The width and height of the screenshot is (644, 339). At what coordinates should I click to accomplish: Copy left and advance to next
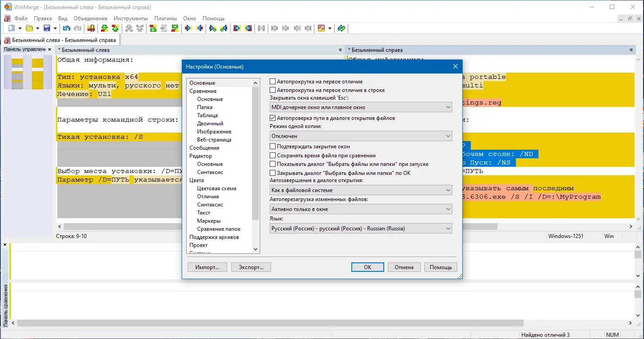click(x=224, y=28)
